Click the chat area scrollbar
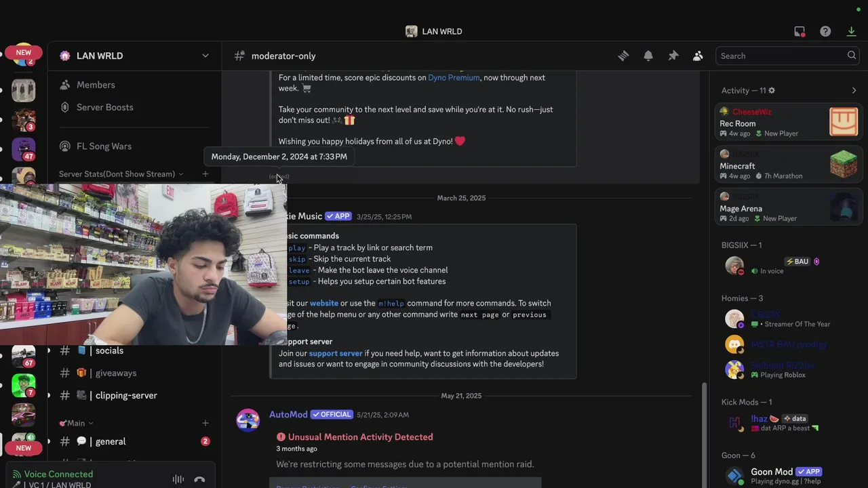This screenshot has height=488, width=868. (x=705, y=434)
